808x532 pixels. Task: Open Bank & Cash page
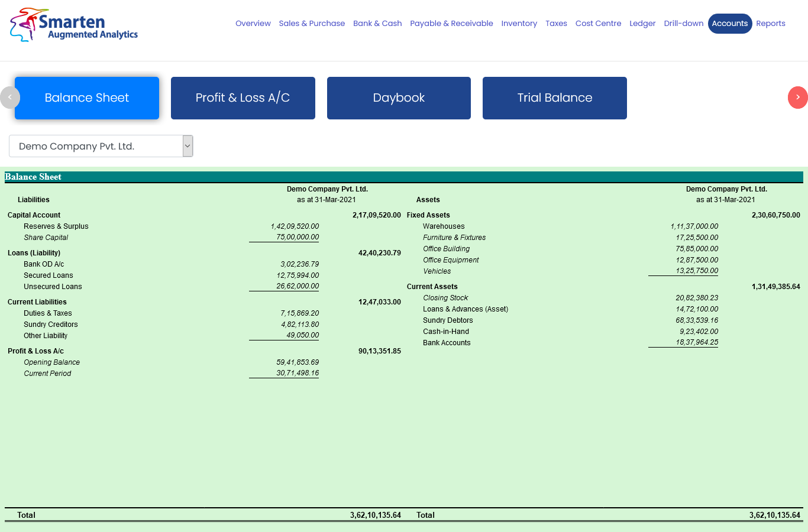[377, 24]
